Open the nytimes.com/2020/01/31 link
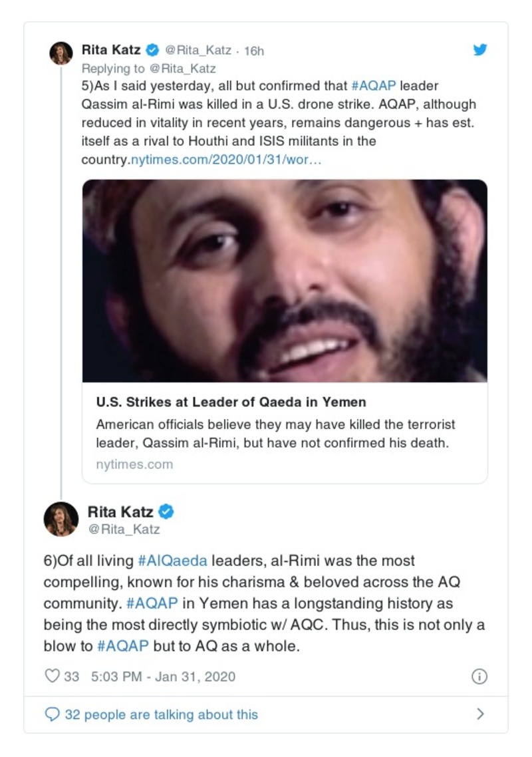The width and height of the screenshot is (532, 757). pos(225,160)
